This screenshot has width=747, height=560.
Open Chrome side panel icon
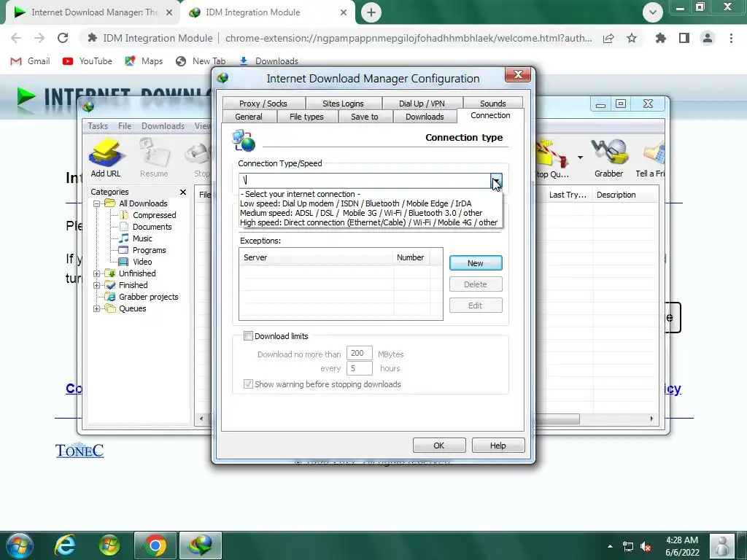pos(684,38)
